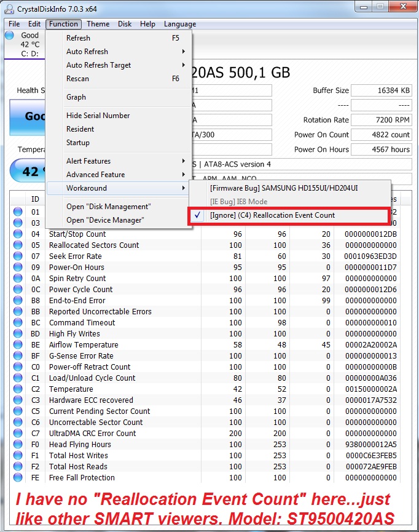This screenshot has height=532, width=419.
Task: Click the Good disk status orb at top
Action: coord(9,35)
